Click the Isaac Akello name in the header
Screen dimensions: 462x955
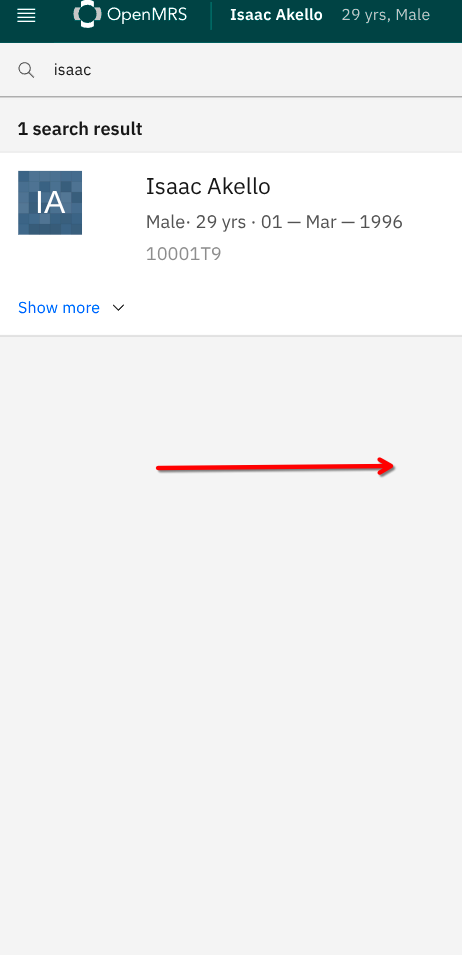(x=276, y=15)
